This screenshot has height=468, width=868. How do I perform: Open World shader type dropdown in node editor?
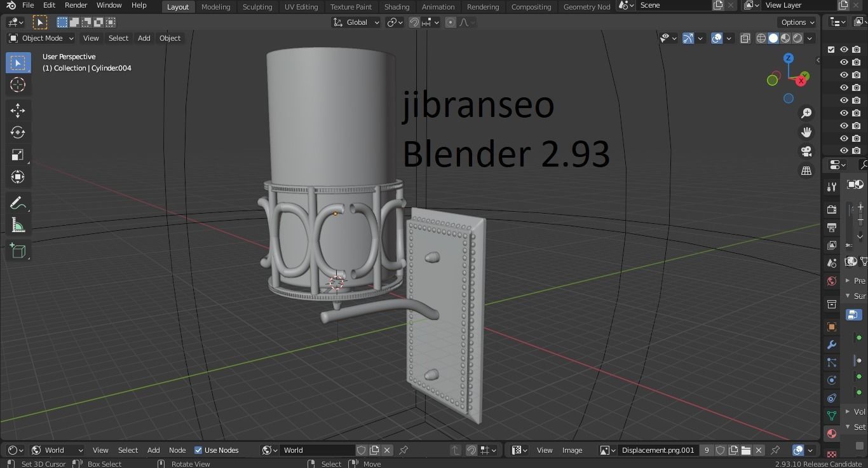pyautogui.click(x=58, y=450)
